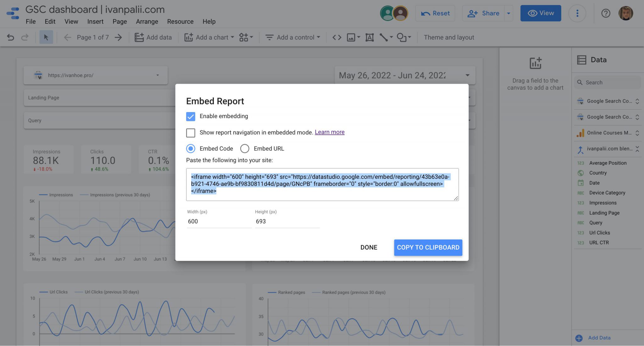Click the Learn more link
Screen dimensions: 644x346
329,132
